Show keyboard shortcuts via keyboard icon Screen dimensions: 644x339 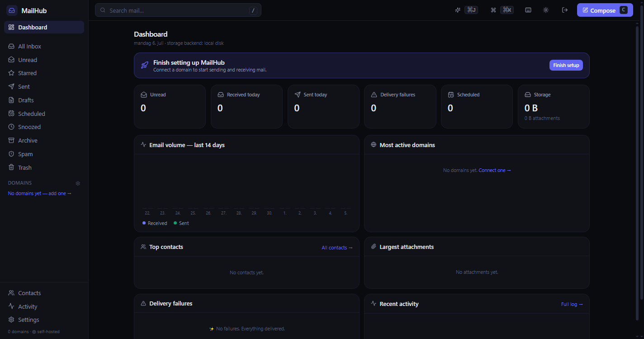528,10
